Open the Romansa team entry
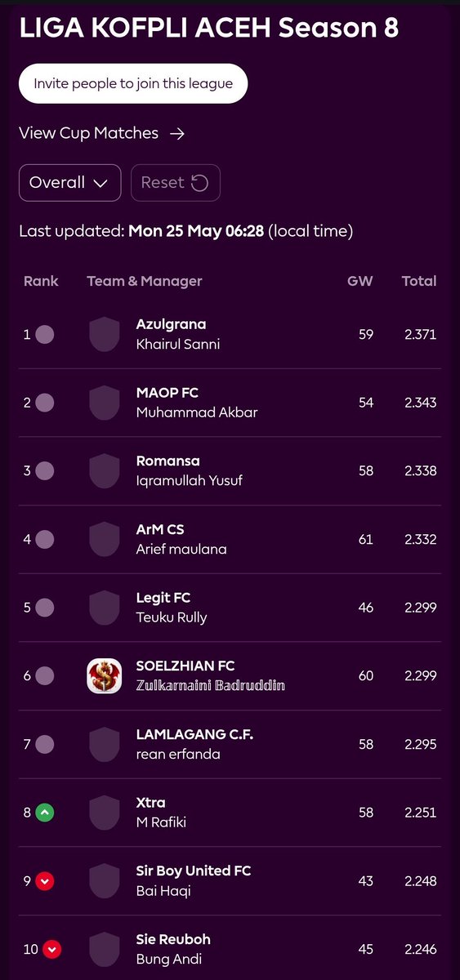This screenshot has height=980, width=460. pos(230,471)
